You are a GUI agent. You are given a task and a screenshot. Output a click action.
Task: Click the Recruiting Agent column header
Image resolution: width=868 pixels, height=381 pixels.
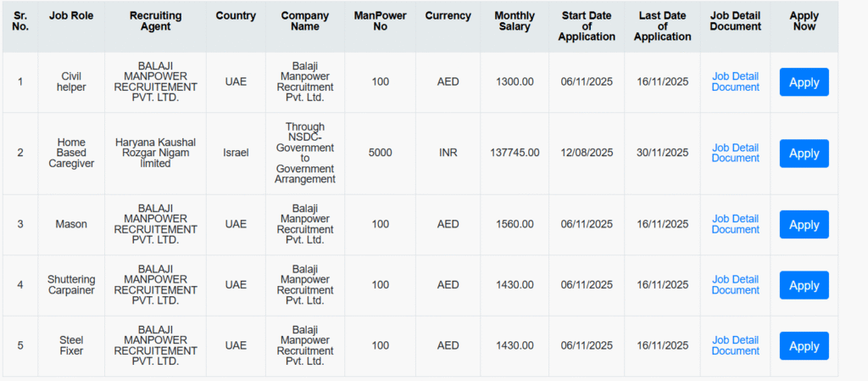click(x=155, y=21)
